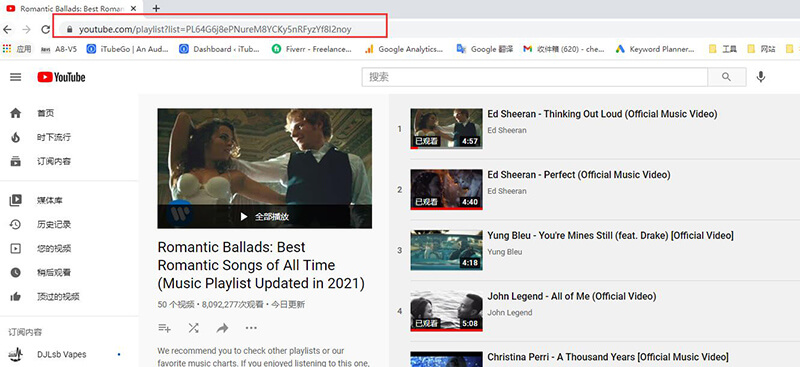Viewport: 800px width, 367px height.
Task: Click the playlist title Romantic Ballads
Action: point(261,265)
